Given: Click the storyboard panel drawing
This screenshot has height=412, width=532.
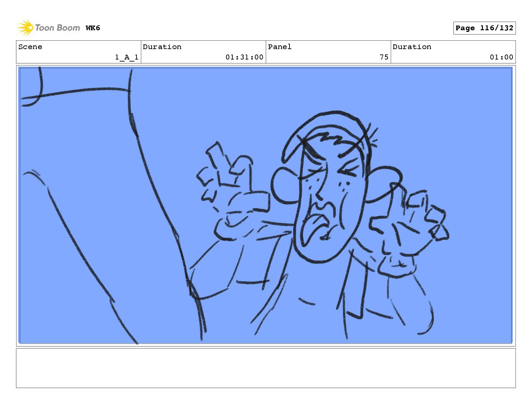Looking at the screenshot, I should [x=266, y=205].
